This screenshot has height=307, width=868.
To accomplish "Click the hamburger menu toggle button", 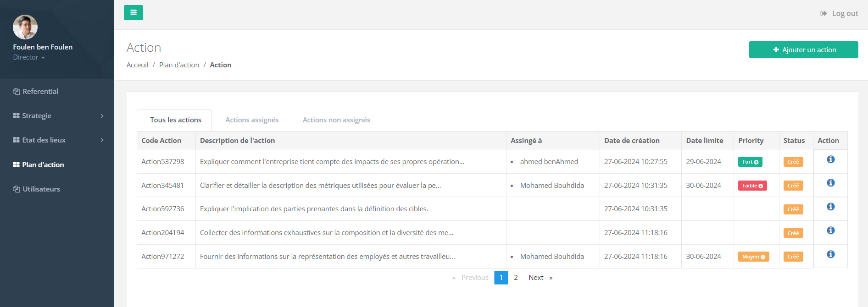I will [x=133, y=12].
